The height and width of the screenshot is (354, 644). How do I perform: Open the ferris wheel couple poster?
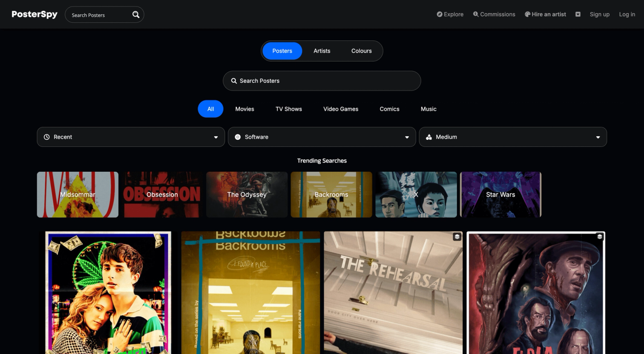[108, 292]
